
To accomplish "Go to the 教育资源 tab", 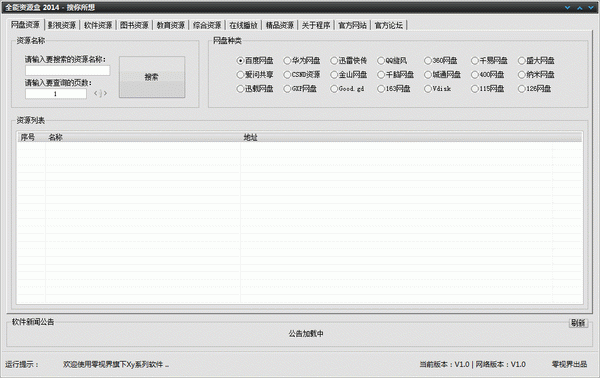I will [171, 25].
